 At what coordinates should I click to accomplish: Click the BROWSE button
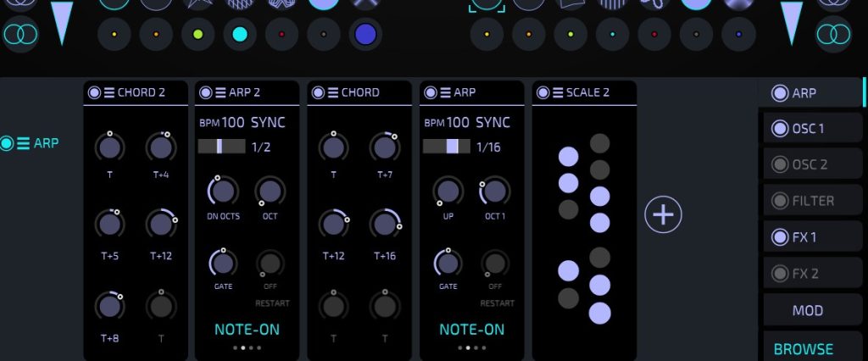804,348
